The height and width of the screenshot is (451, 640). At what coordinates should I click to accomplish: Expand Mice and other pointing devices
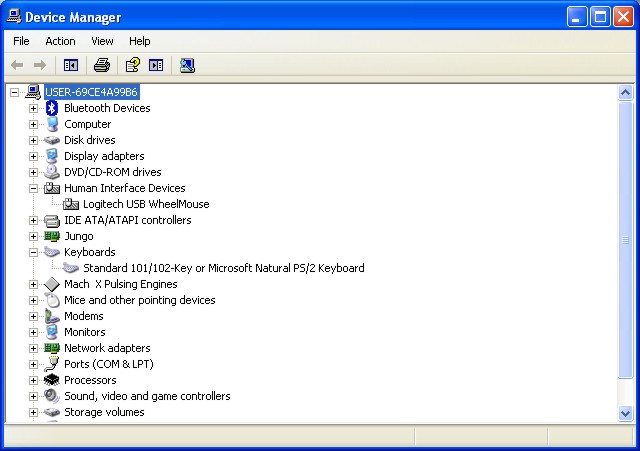click(33, 300)
